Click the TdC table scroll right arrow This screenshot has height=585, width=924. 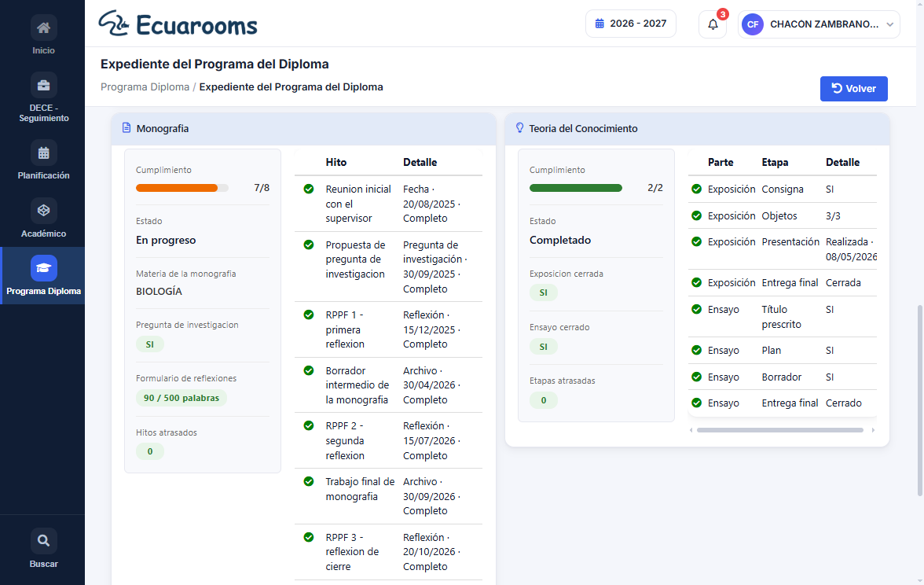pos(873,430)
